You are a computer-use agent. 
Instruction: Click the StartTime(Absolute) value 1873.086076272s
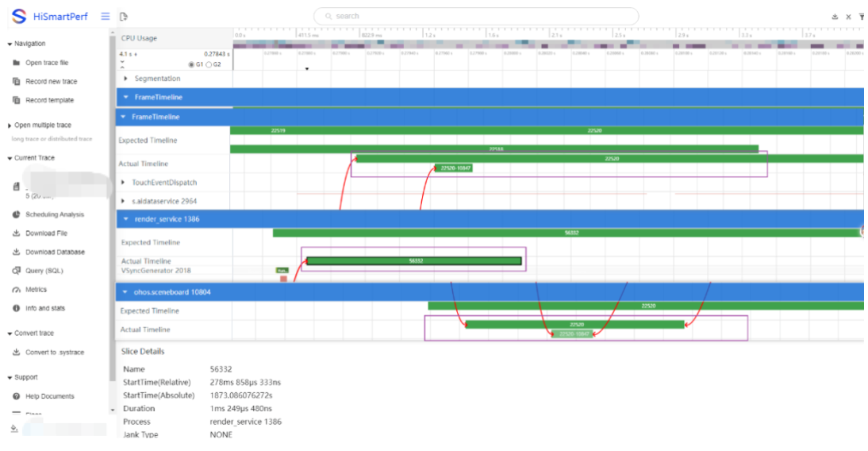pos(241,395)
